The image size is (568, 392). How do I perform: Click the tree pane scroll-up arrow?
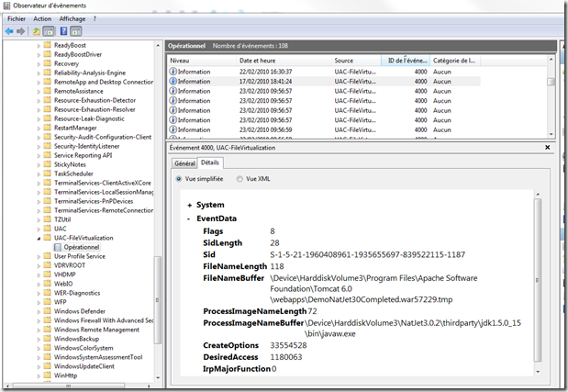[158, 46]
